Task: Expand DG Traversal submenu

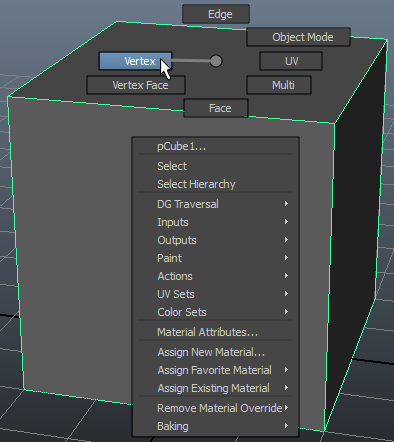Action: click(215, 204)
